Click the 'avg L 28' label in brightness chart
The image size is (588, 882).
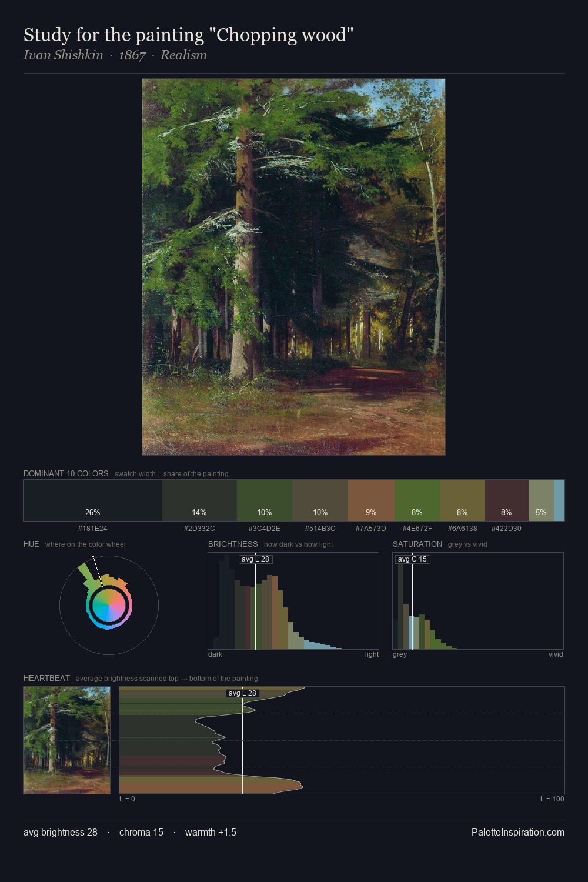pyautogui.click(x=256, y=559)
